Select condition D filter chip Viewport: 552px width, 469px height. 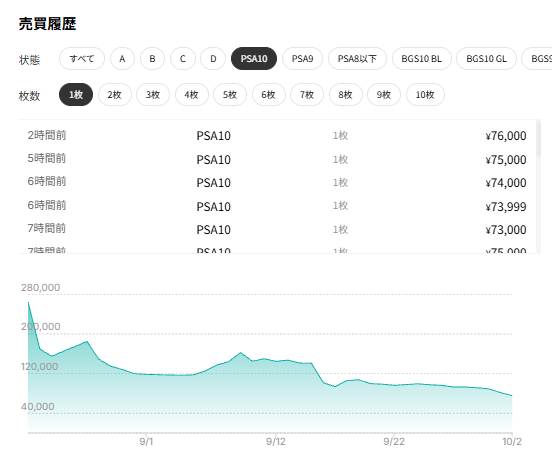point(213,59)
